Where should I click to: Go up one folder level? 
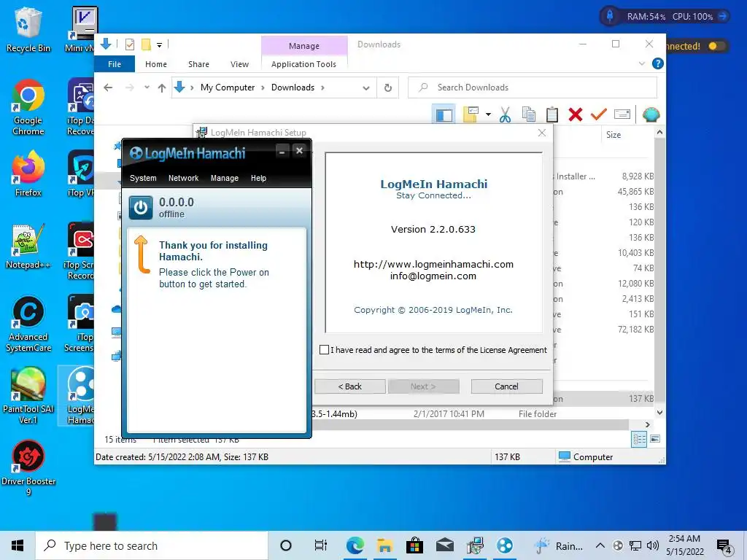pos(162,87)
